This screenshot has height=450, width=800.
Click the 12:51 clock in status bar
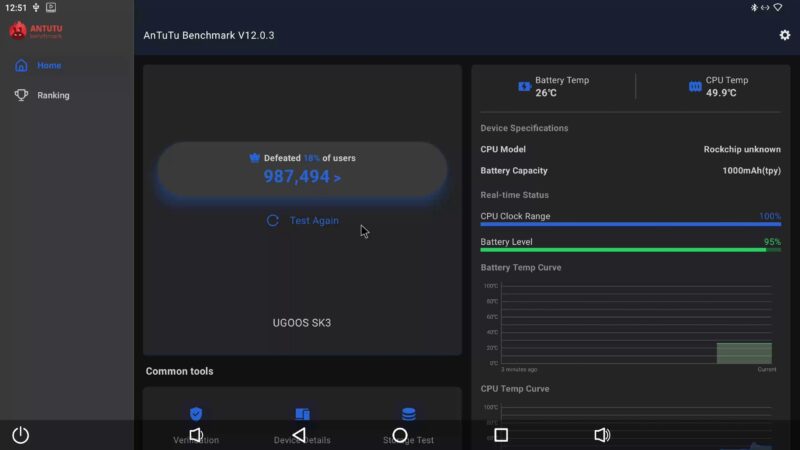point(16,8)
